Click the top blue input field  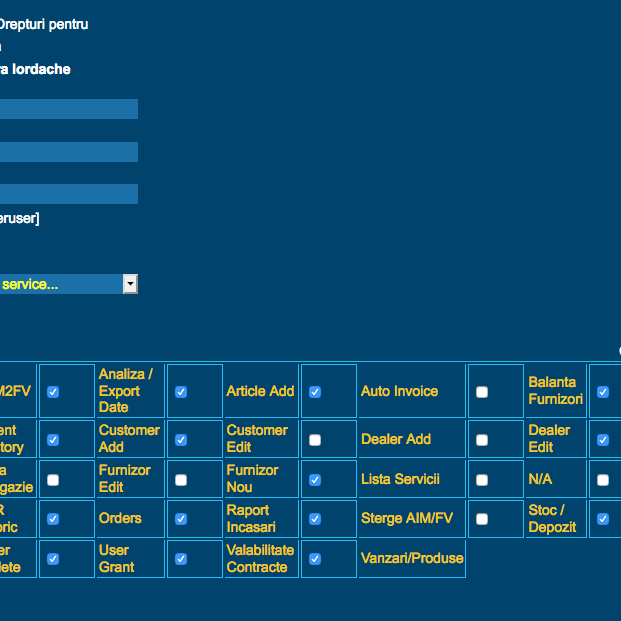68,109
